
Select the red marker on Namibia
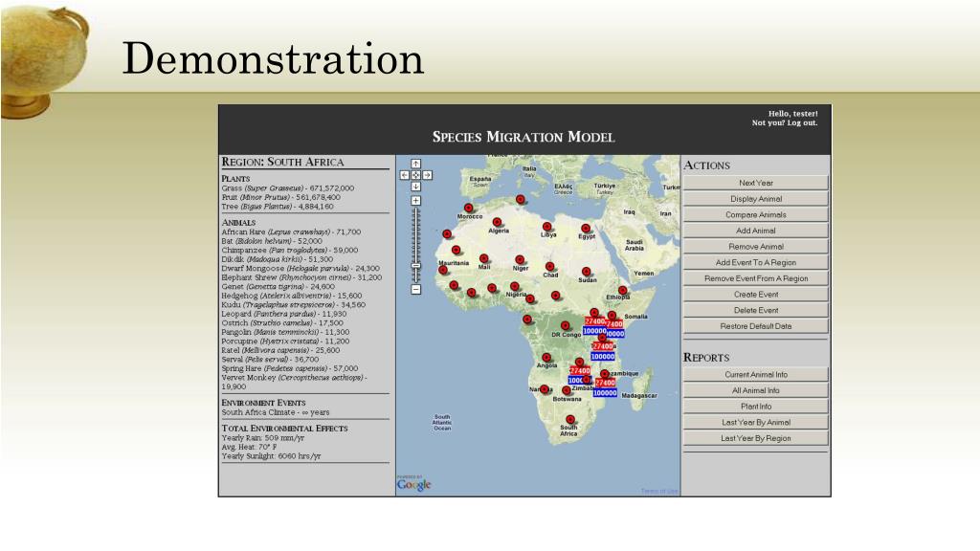point(545,389)
